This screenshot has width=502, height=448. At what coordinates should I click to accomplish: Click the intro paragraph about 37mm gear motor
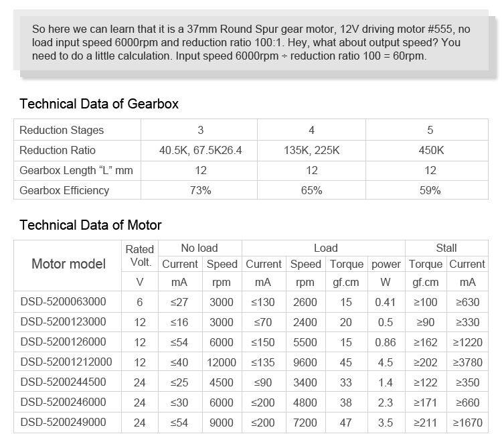tap(250, 42)
